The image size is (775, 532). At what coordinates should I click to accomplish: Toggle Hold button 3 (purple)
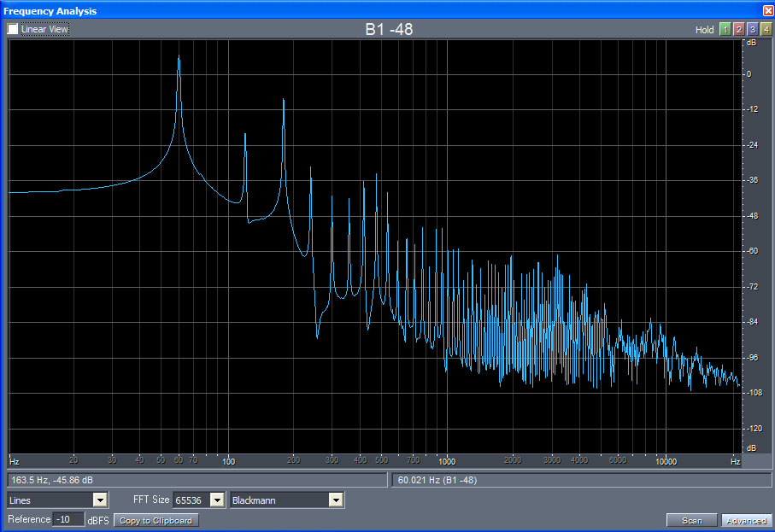752,29
